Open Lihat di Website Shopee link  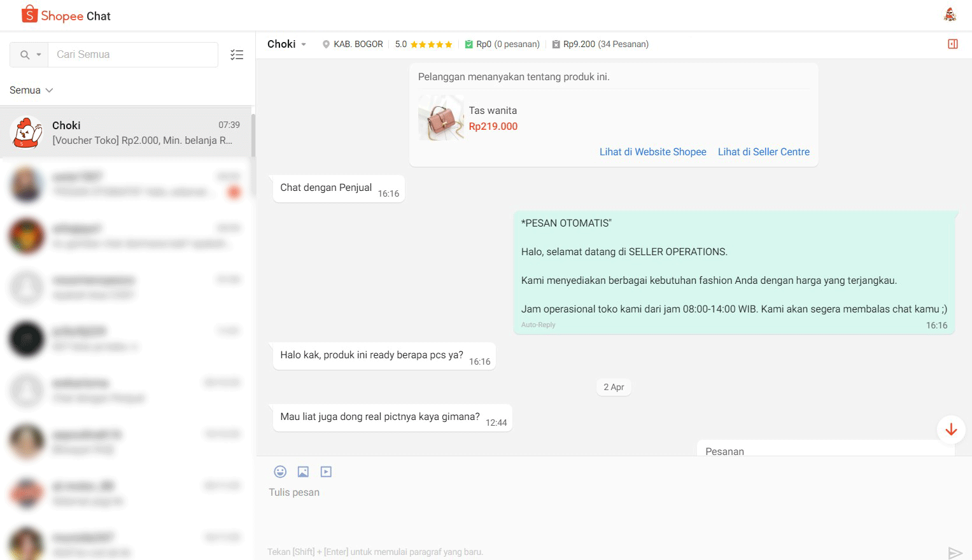[x=652, y=151]
